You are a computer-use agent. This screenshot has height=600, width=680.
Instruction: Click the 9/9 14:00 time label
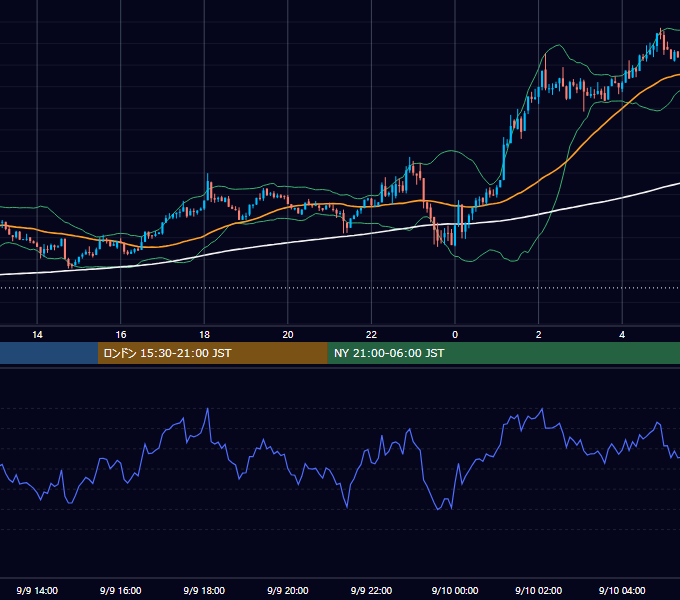tap(37, 590)
